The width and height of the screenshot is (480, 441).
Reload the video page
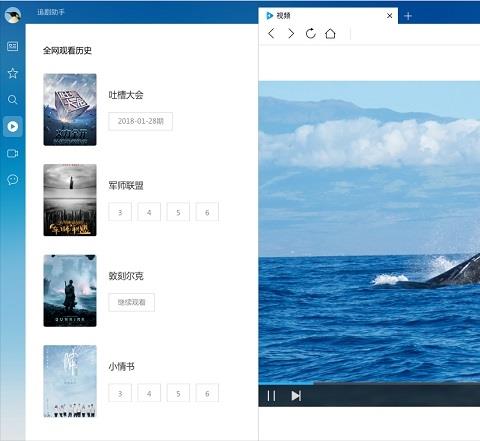coord(311,33)
